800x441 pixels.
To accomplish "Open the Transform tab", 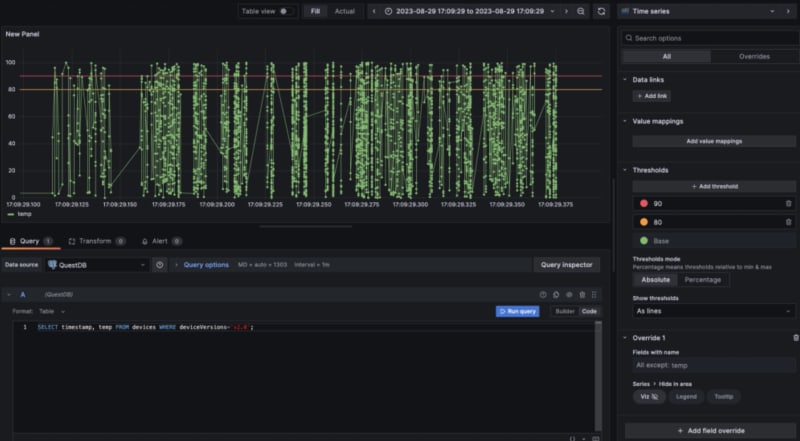I will click(97, 241).
